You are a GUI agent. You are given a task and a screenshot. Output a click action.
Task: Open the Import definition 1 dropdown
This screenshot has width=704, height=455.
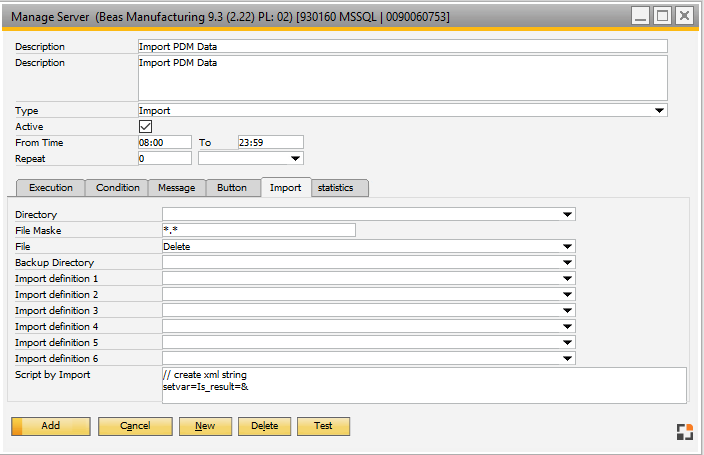[x=567, y=278]
